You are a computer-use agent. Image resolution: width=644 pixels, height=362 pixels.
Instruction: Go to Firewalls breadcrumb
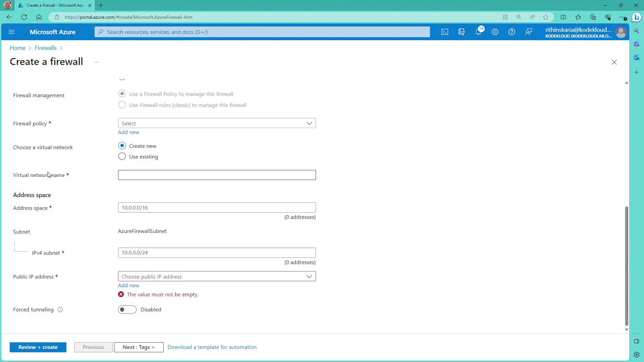[46, 48]
